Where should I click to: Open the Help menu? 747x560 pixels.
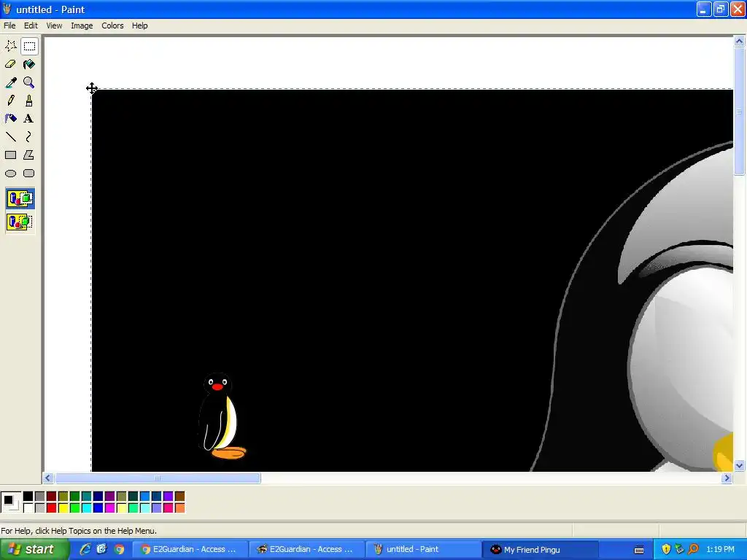[x=139, y=26]
